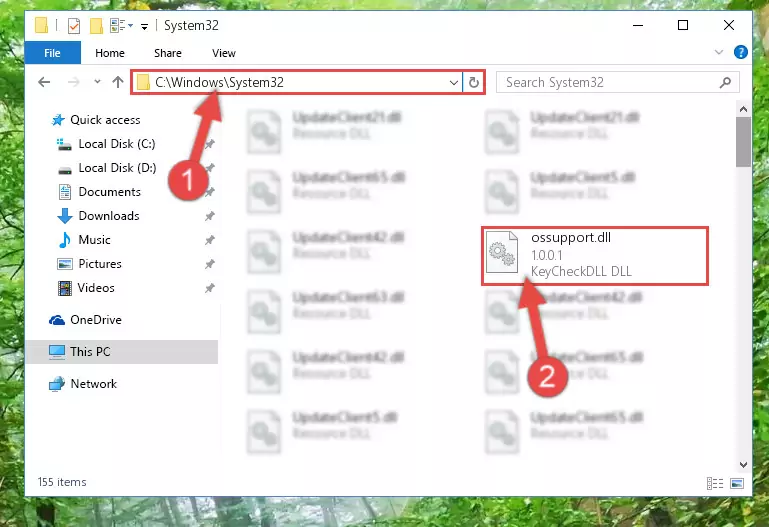The height and width of the screenshot is (527, 769).
Task: Switch to large icons view in status bar
Action: tap(737, 483)
